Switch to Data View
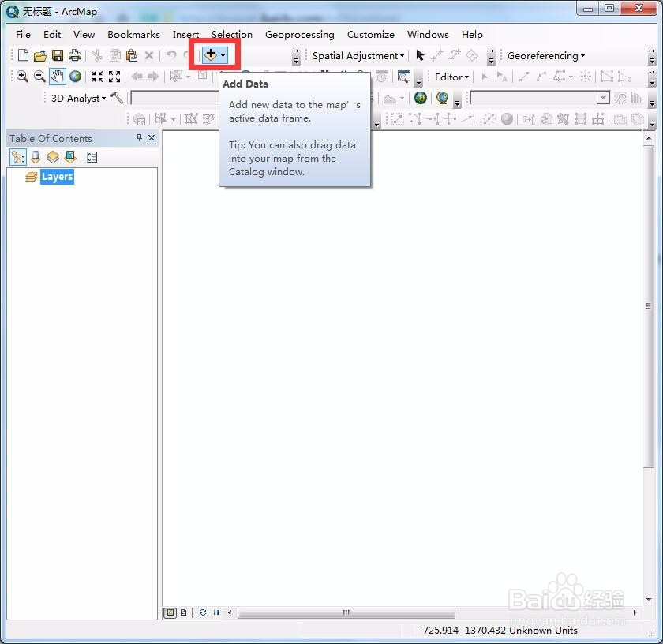 (x=170, y=612)
